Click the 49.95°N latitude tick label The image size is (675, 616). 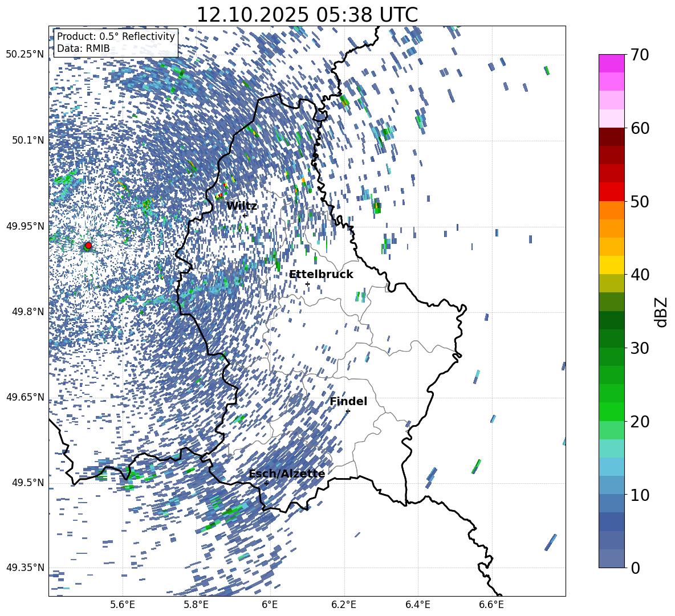click(25, 226)
